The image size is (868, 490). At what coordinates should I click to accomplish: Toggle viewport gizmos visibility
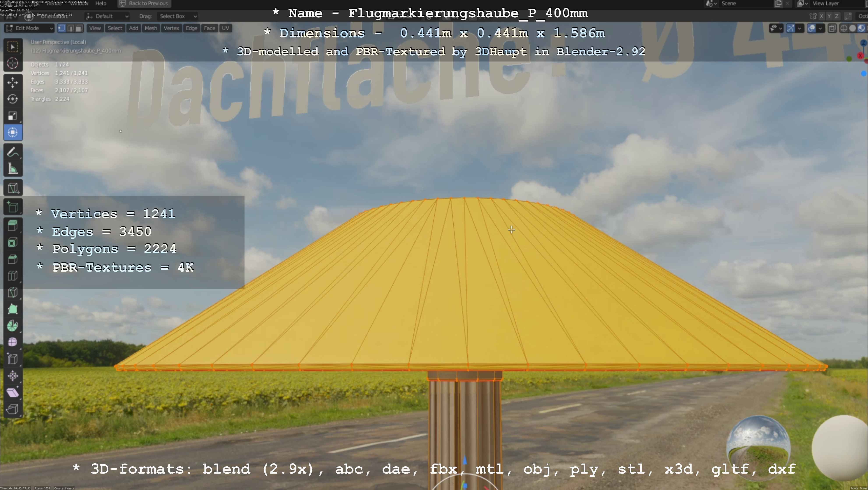(x=791, y=28)
